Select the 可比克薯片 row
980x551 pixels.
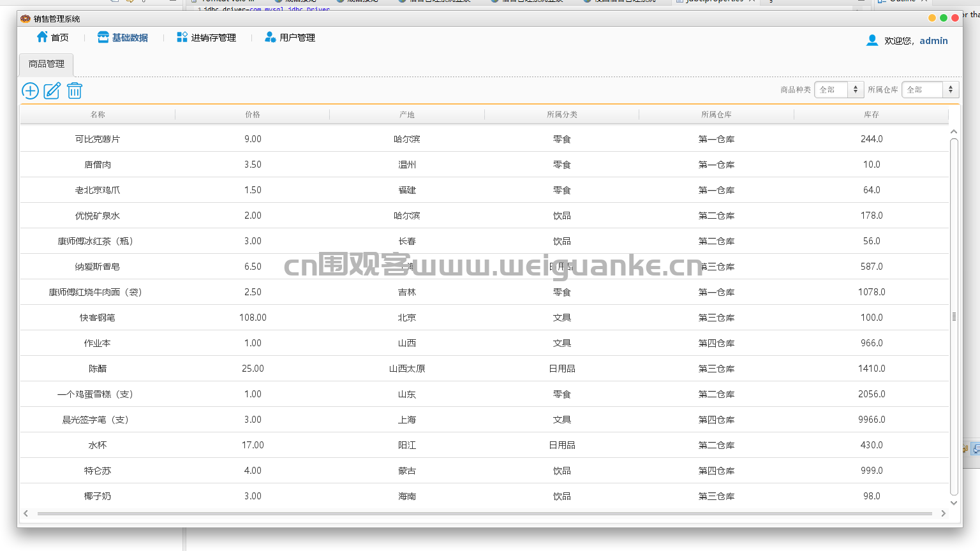484,139
